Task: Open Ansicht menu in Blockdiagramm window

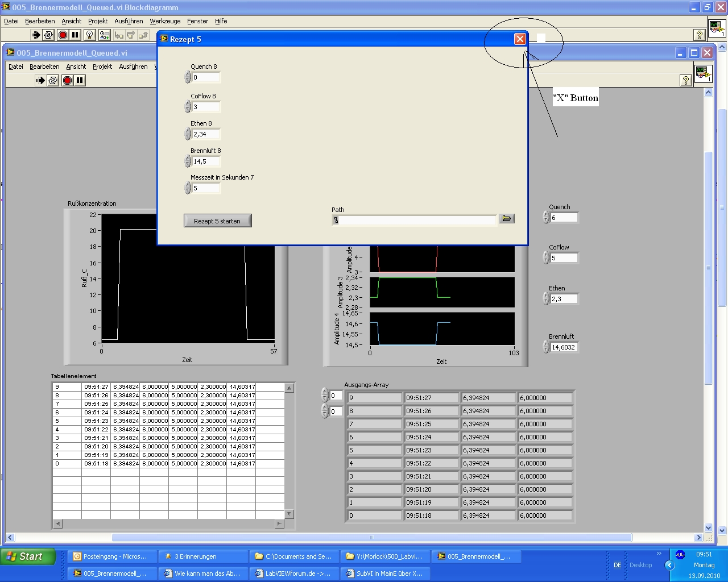Action: (x=72, y=21)
